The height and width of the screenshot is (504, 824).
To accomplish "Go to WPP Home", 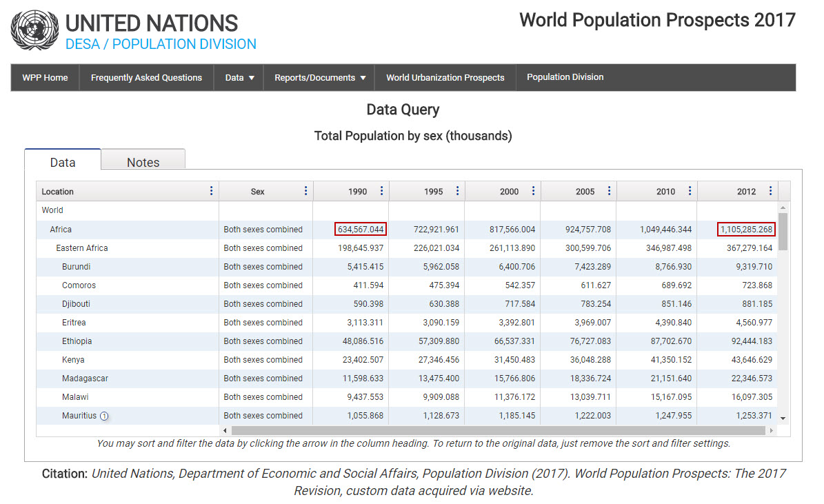I will tap(46, 78).
